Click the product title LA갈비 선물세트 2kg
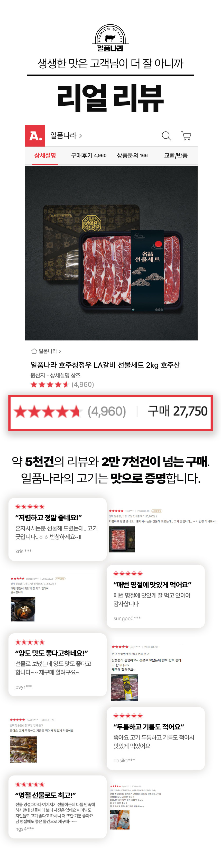 [x=105, y=365]
